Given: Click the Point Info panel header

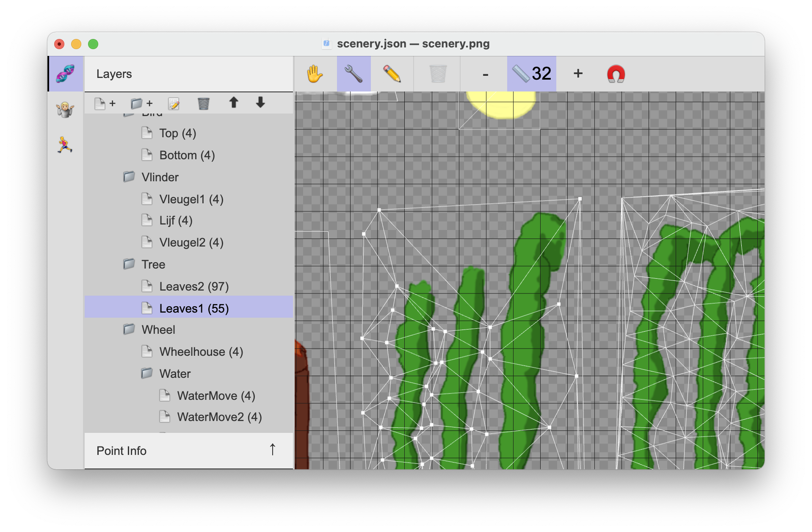Looking at the screenshot, I should tap(189, 451).
